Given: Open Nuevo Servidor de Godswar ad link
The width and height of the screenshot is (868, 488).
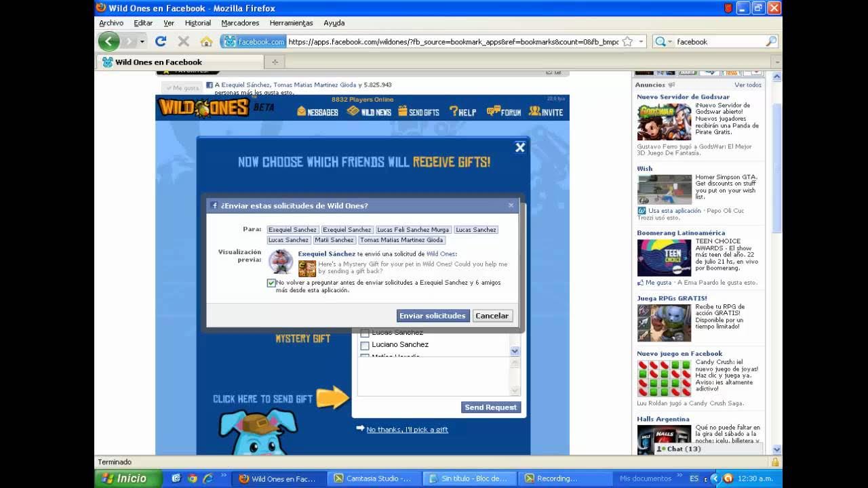Looking at the screenshot, I should [x=683, y=97].
